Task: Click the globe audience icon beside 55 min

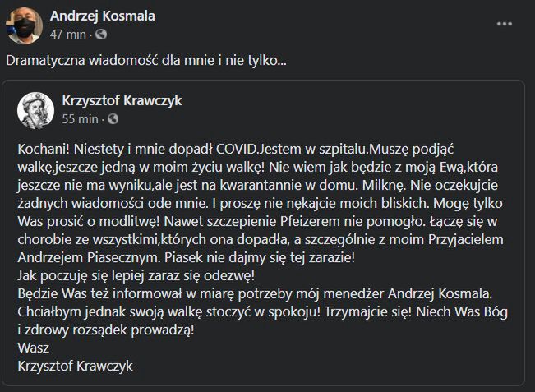Action: coord(113,119)
